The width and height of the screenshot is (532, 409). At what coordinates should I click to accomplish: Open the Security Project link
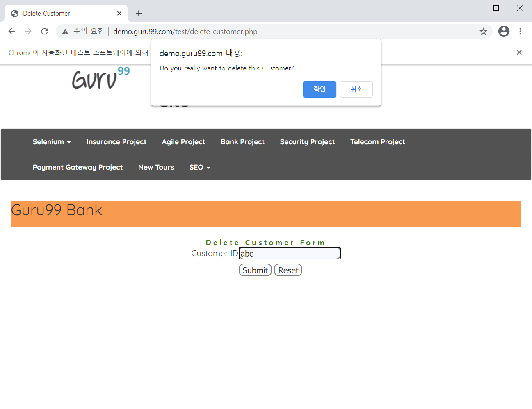pos(307,142)
